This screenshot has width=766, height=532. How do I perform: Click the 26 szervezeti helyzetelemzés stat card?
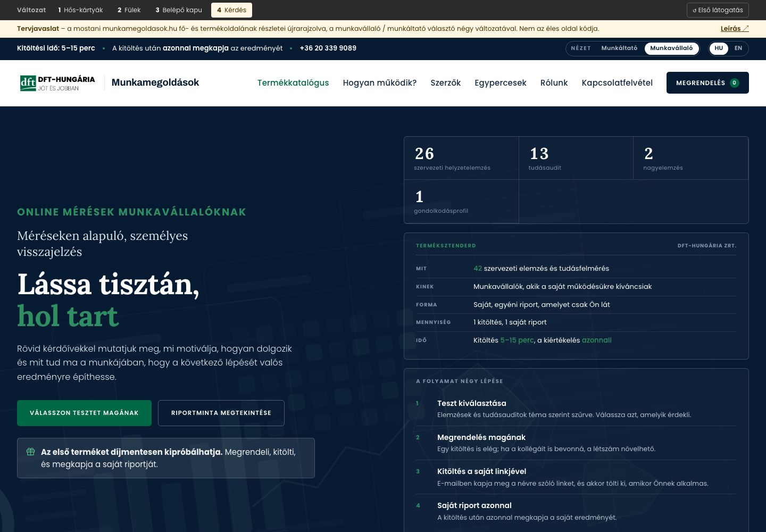[461, 158]
